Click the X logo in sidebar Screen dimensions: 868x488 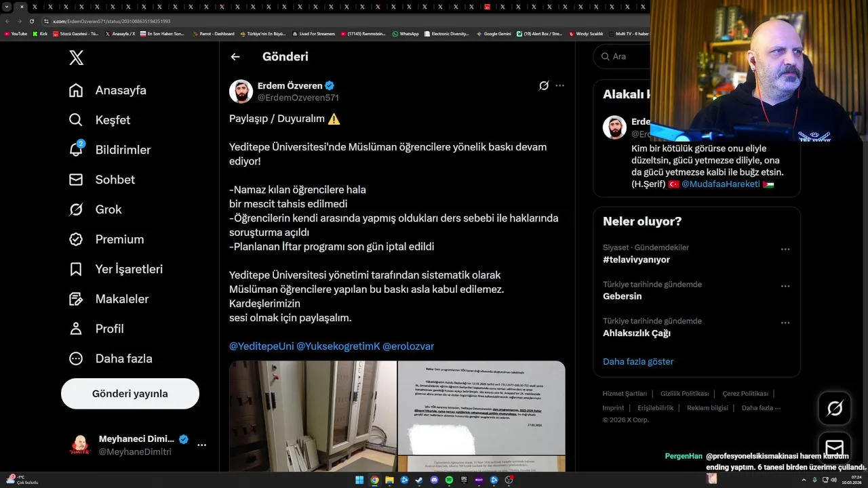point(77,58)
